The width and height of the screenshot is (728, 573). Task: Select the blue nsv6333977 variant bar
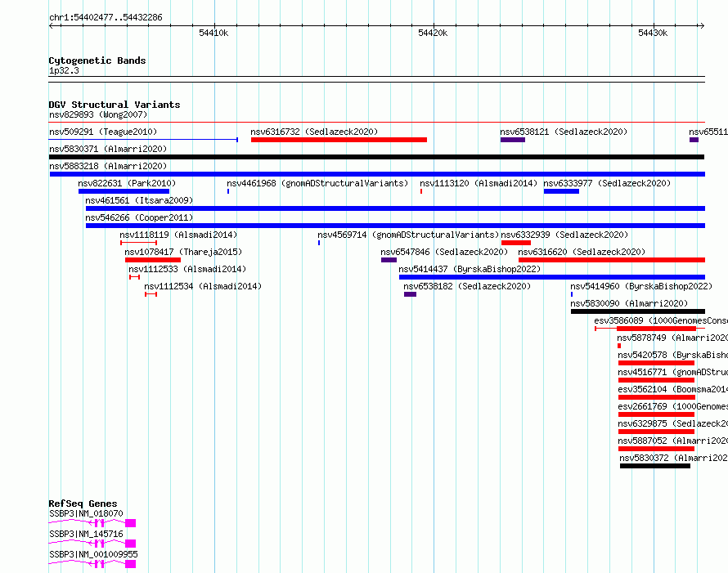(x=561, y=191)
